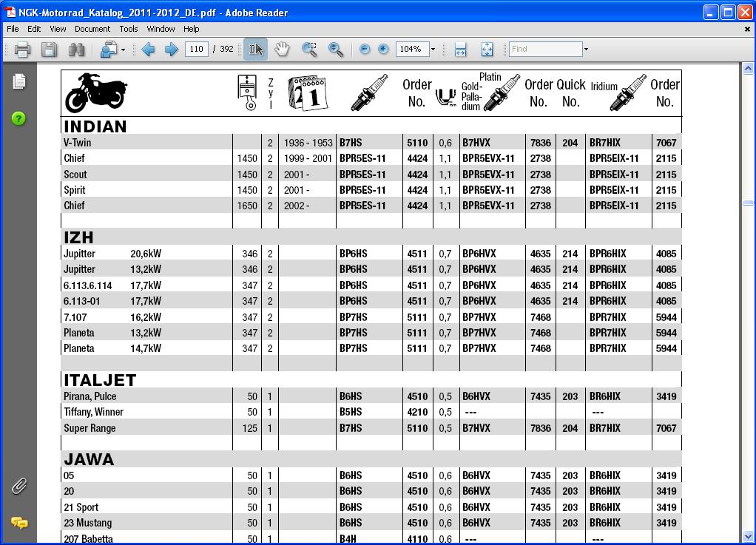The image size is (756, 545).
Task: Go to next page arrow
Action: pos(171,49)
